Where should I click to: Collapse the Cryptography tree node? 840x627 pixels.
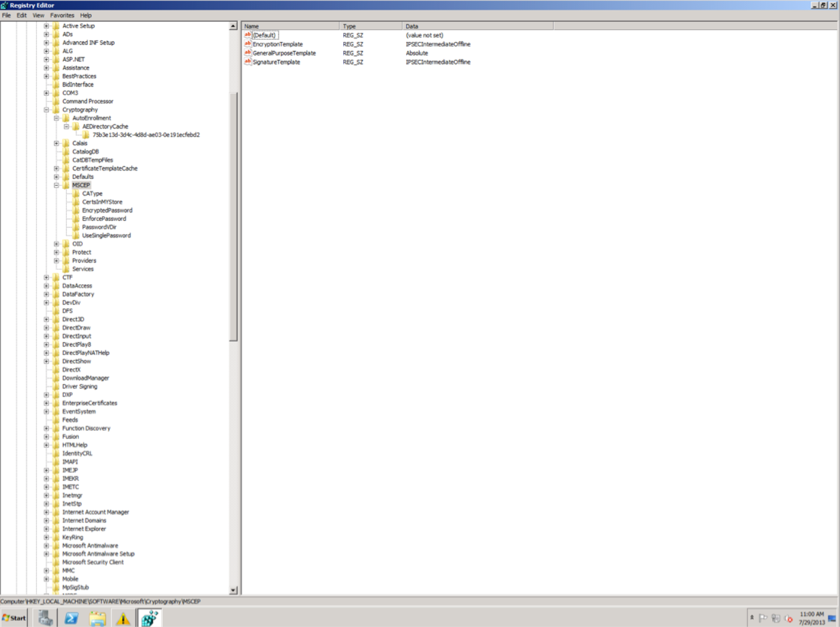[x=46, y=110]
